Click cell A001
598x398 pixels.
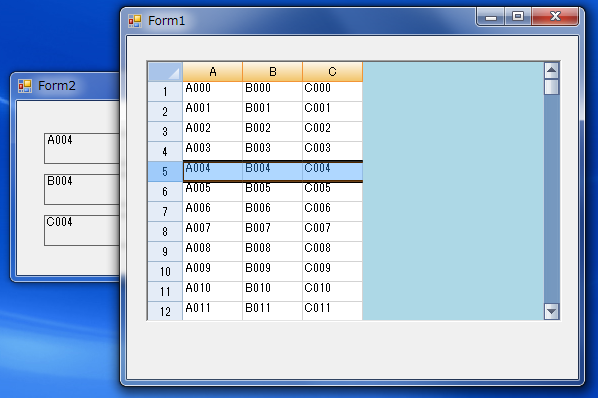(212, 112)
